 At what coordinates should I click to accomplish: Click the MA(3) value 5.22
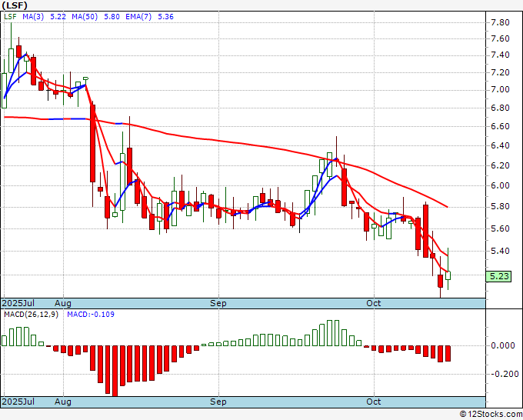pyautogui.click(x=58, y=17)
